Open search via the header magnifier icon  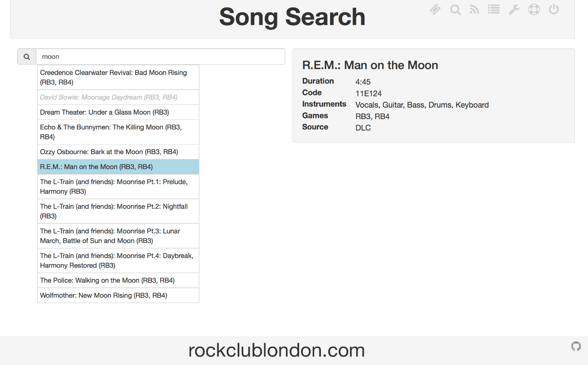(455, 10)
